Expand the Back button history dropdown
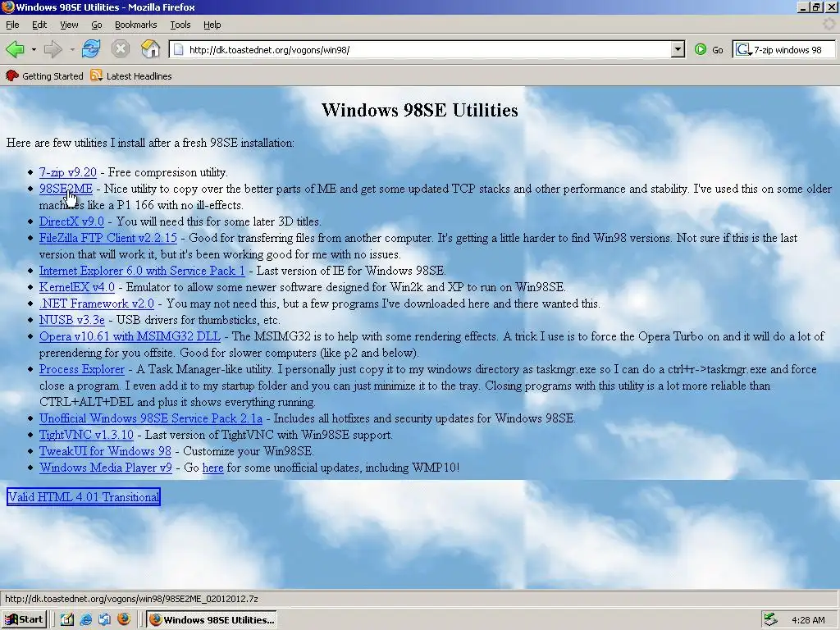This screenshot has width=840, height=630. [34, 50]
